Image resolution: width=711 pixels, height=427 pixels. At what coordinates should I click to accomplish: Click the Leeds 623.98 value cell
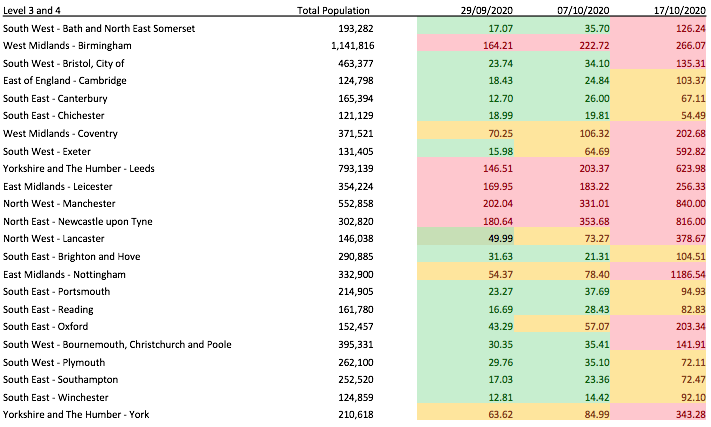[658, 169]
